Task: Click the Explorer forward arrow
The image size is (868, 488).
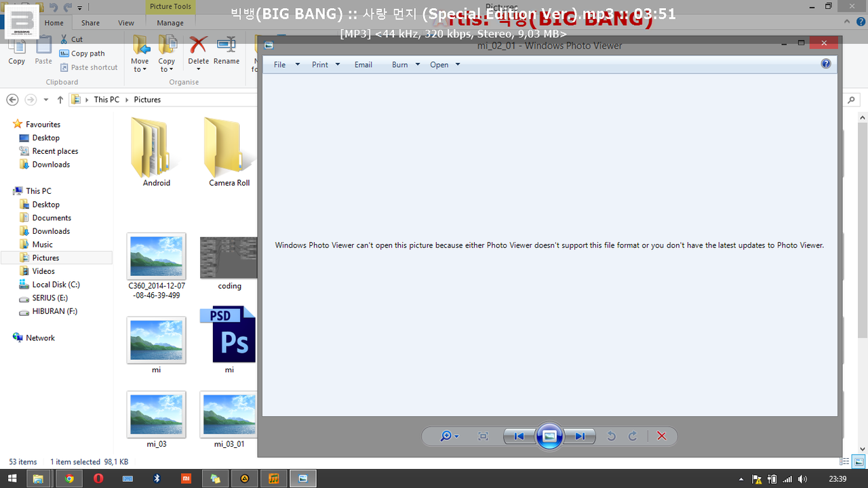Action: pyautogui.click(x=30, y=100)
